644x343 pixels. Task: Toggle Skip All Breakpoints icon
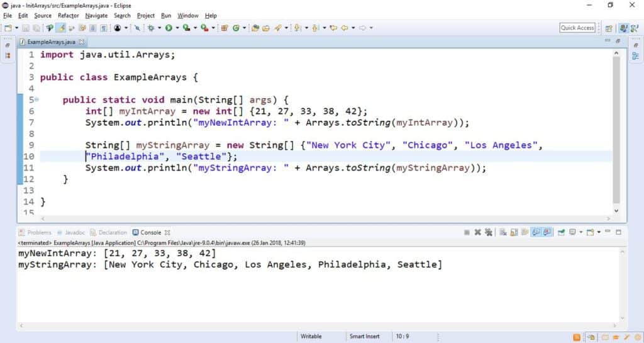click(137, 28)
